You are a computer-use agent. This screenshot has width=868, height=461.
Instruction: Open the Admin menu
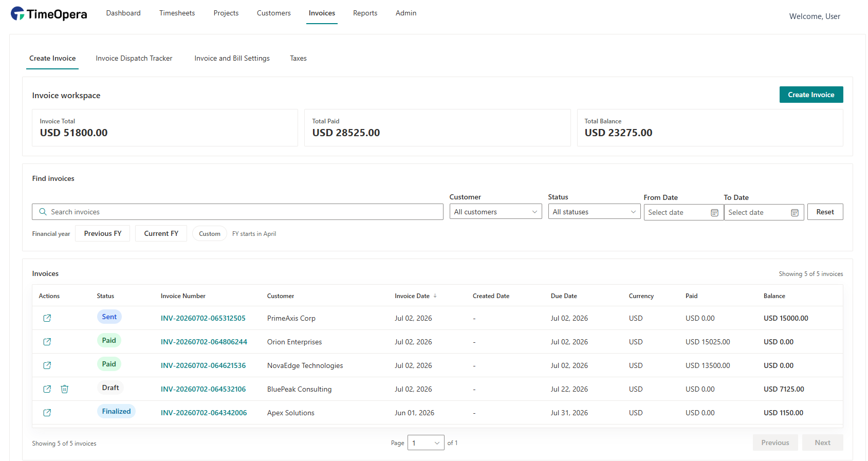point(406,13)
